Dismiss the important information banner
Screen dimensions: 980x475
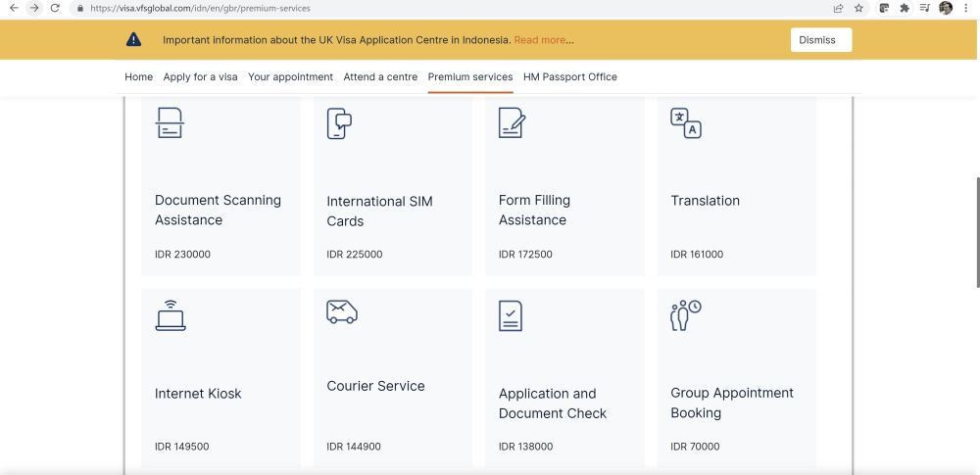(x=820, y=40)
